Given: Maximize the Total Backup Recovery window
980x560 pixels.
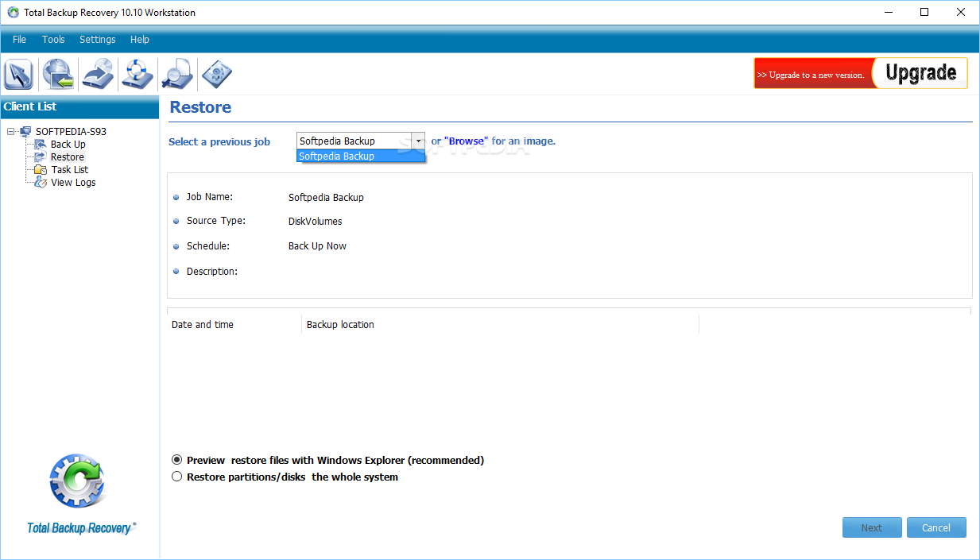Looking at the screenshot, I should click(924, 13).
